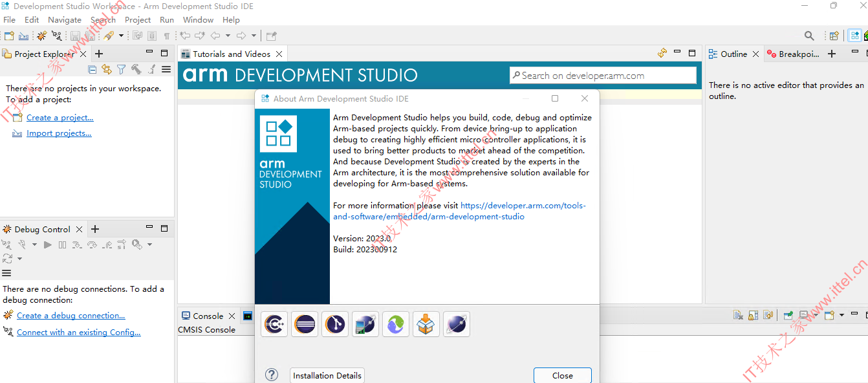The image size is (868, 383).
Task: Click plus button beside Project Explorer tab
Action: 99,54
